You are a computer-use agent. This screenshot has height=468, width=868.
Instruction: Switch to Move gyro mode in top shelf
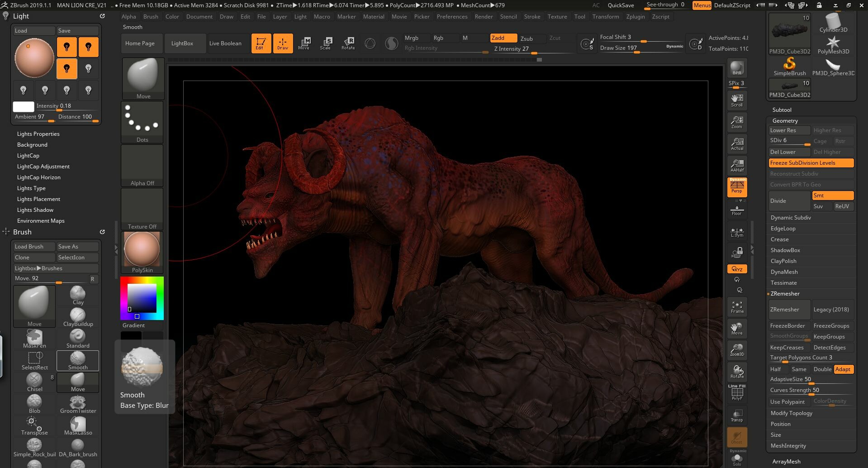(x=305, y=43)
